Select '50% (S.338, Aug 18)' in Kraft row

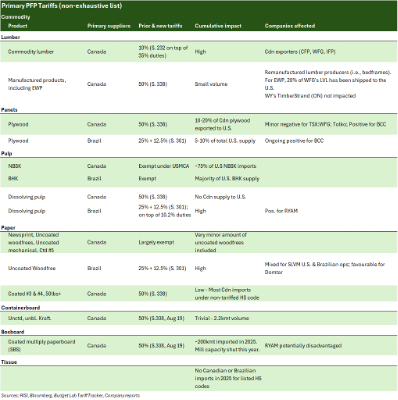pos(161,318)
